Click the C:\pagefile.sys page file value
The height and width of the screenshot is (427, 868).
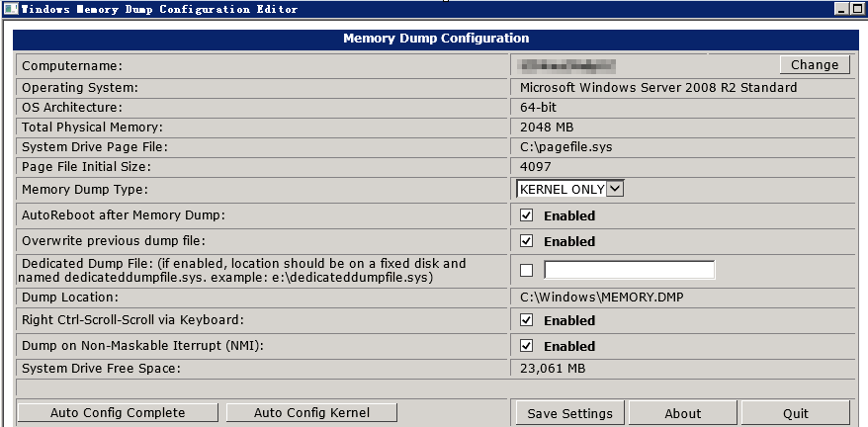pos(566,147)
